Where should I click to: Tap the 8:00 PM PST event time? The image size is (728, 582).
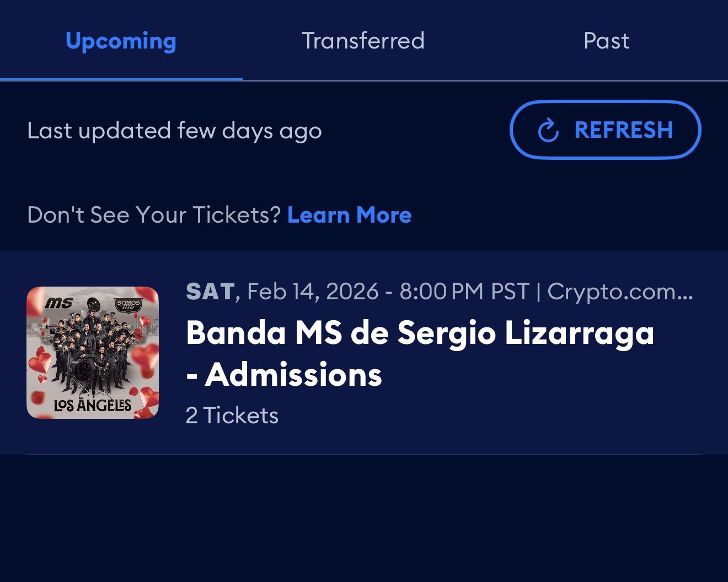pos(464,292)
